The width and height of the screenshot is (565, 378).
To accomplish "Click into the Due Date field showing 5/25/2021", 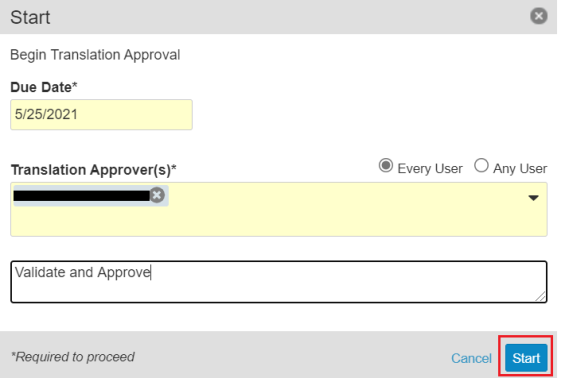I will (101, 115).
